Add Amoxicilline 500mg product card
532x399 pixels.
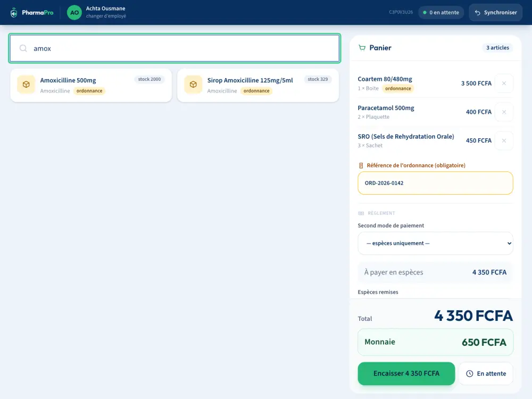[91, 85]
